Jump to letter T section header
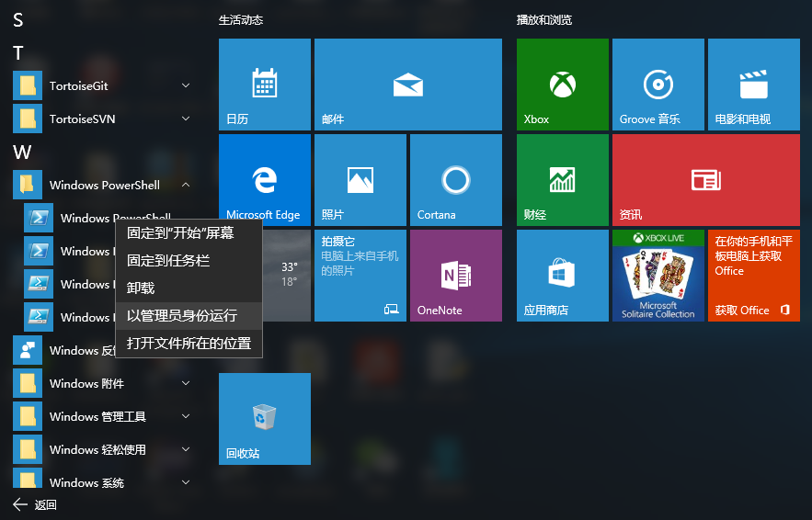 pyautogui.click(x=18, y=53)
